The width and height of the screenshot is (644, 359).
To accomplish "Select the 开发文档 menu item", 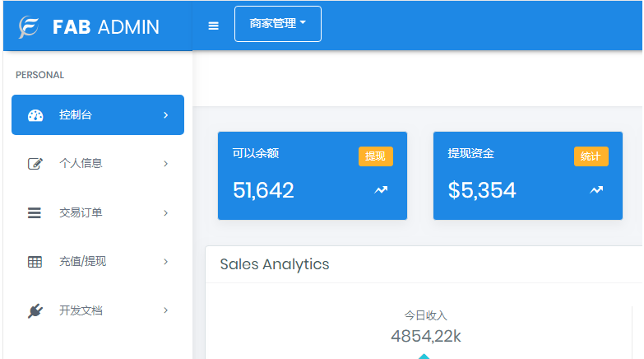I will 81,311.
